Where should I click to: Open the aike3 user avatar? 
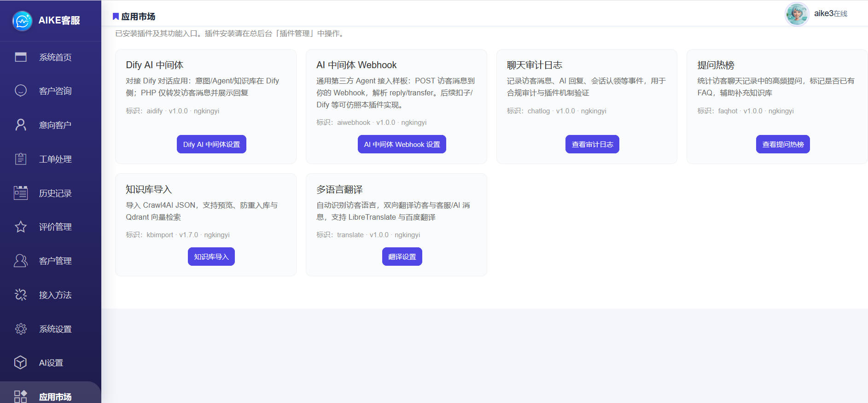(x=797, y=14)
